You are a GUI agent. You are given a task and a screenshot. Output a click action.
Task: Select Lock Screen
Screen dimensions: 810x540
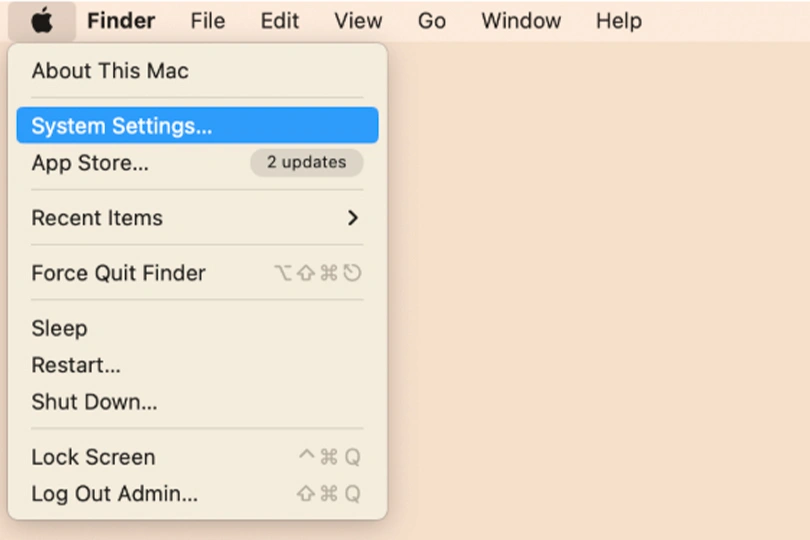point(93,457)
